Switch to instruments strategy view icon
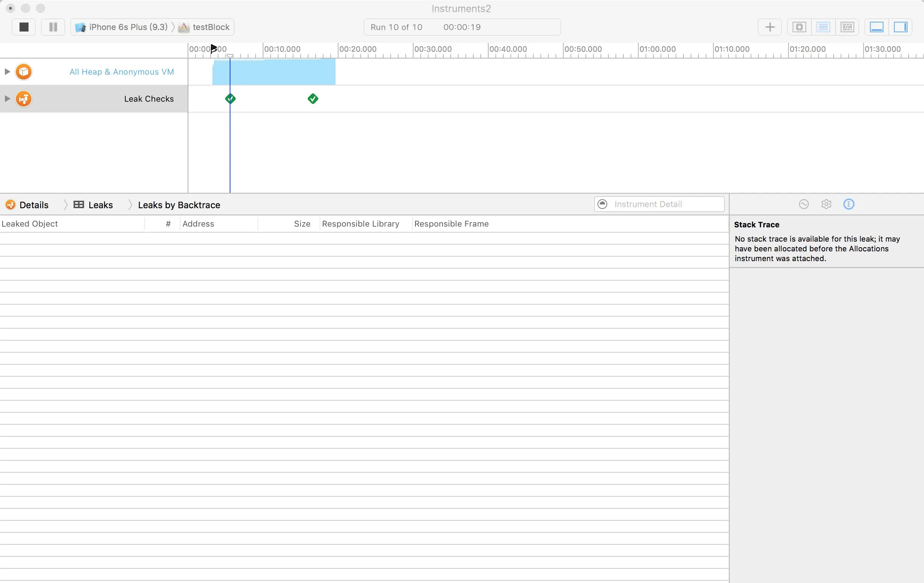The height and width of the screenshot is (583, 924). (x=823, y=27)
